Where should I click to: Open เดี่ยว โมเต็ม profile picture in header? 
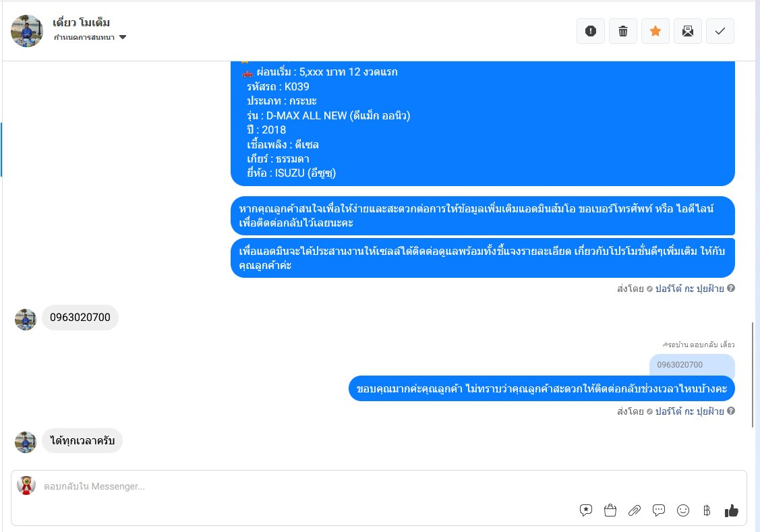point(27,30)
